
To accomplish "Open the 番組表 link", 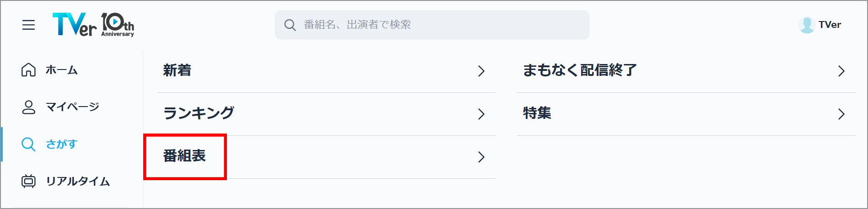I will pos(184,156).
